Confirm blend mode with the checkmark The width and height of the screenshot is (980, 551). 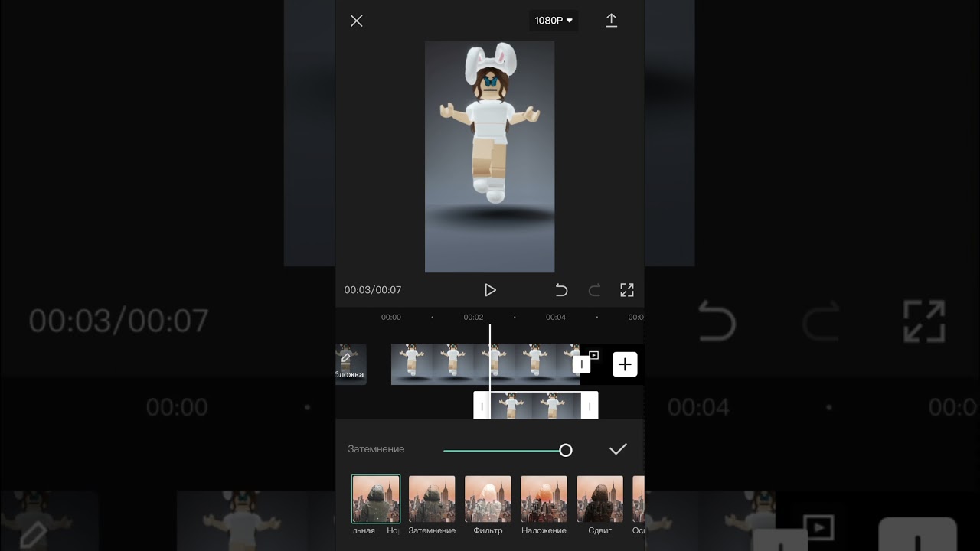tap(618, 449)
